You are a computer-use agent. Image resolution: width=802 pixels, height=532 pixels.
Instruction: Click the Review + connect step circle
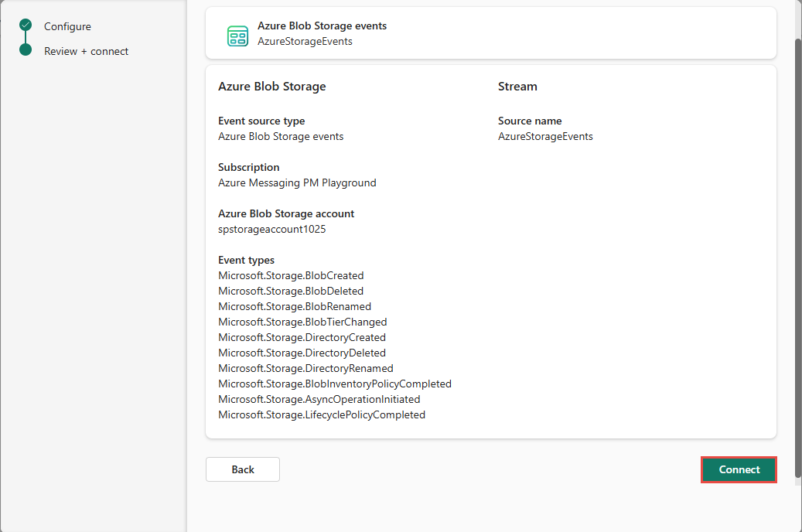click(x=26, y=50)
